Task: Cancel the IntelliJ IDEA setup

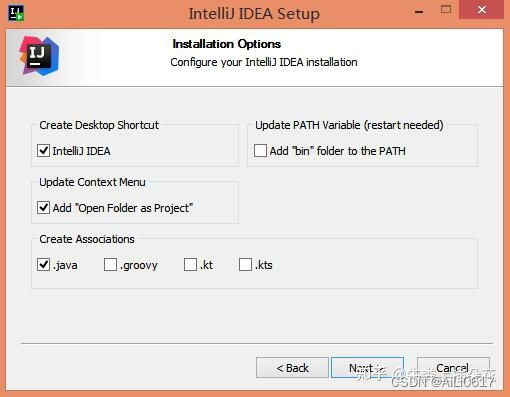Action: 453,368
